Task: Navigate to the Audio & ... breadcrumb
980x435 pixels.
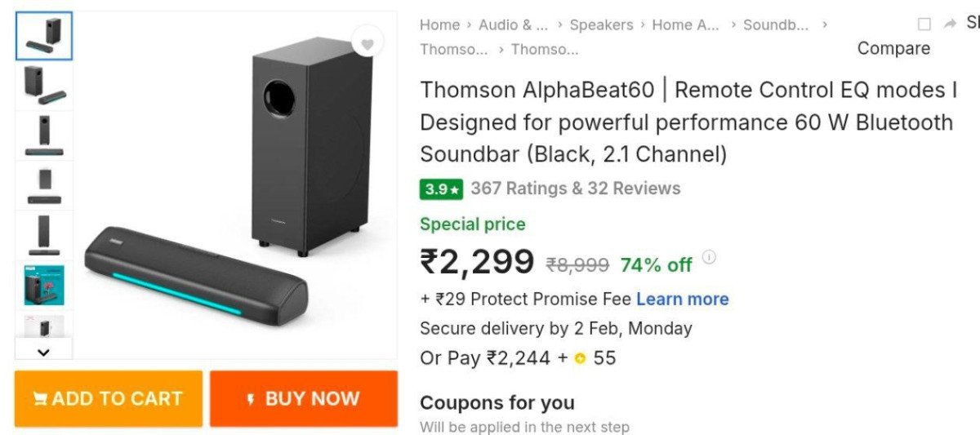Action: coord(513,25)
